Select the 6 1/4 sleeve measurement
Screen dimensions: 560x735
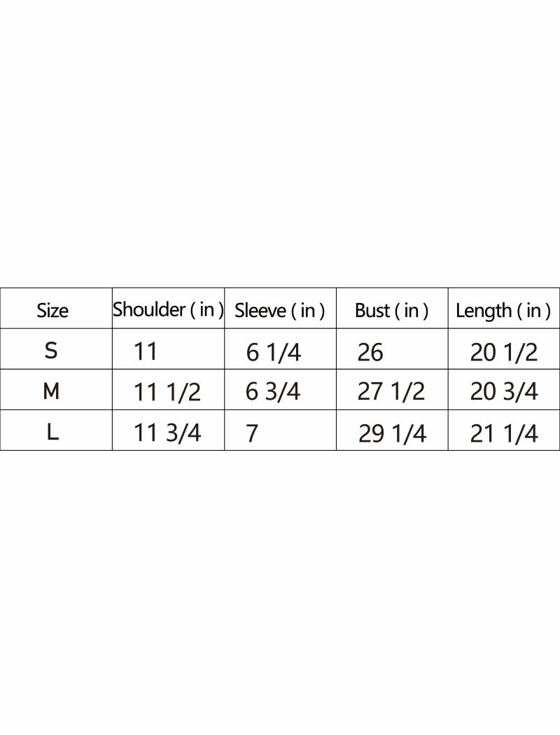pyautogui.click(x=273, y=352)
